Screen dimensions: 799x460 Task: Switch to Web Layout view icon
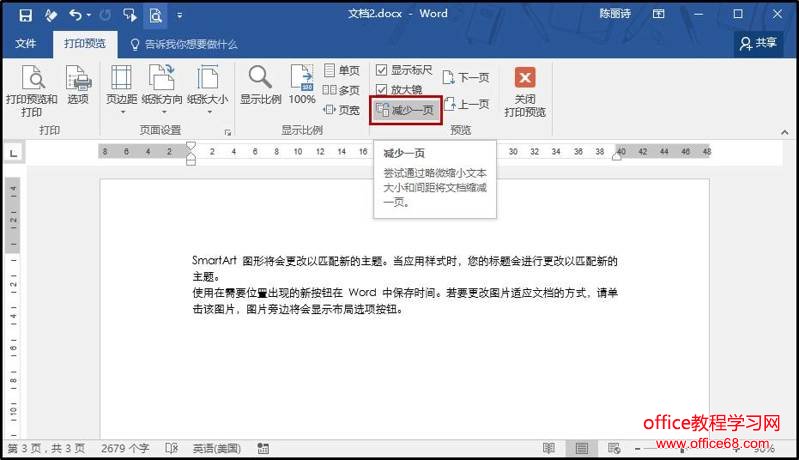(614, 448)
